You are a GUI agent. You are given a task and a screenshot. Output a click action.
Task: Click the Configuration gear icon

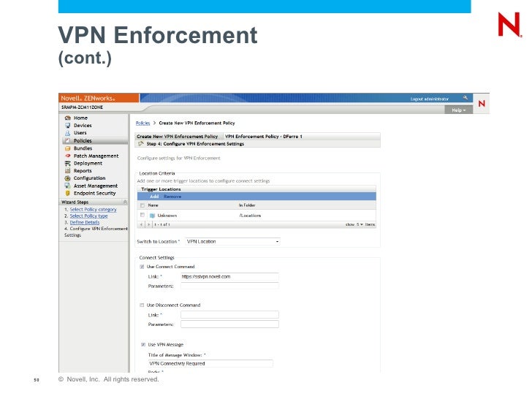click(x=67, y=178)
